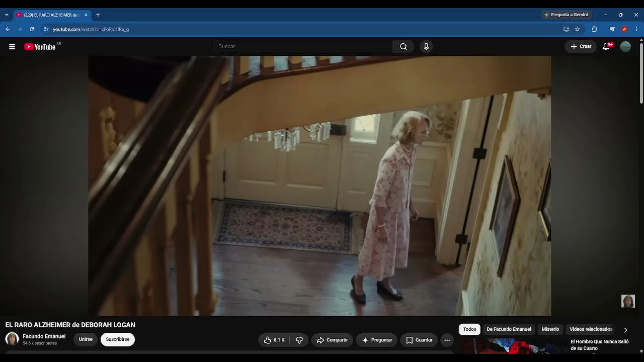
Task: Click the page vertical scrollbar thumb
Action: tap(641, 73)
